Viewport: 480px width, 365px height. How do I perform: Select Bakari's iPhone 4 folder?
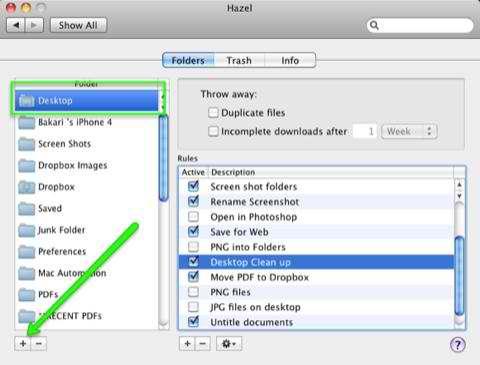[87, 122]
